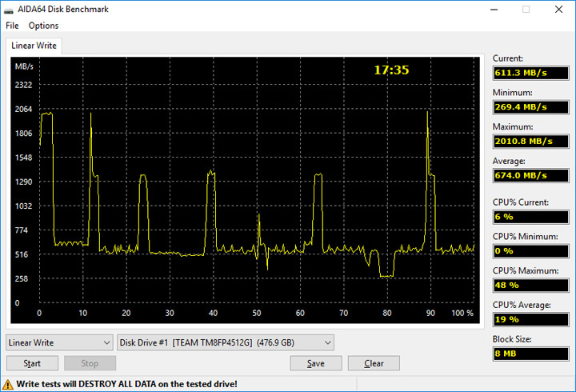Click the Maximum speed value 2010.8 MB/s
The height and width of the screenshot is (392, 576).
tap(531, 141)
